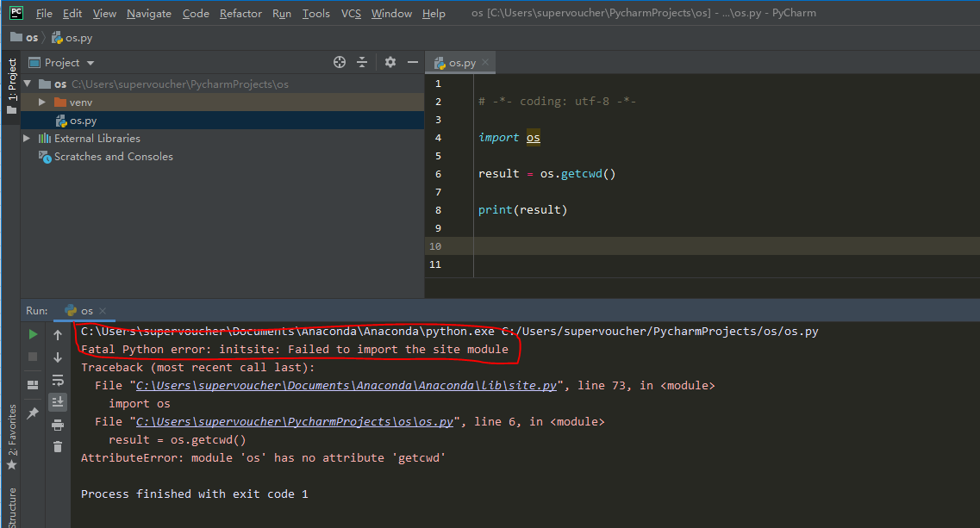Toggle Scroll to End in console
This screenshot has width=980, height=528.
coord(58,401)
